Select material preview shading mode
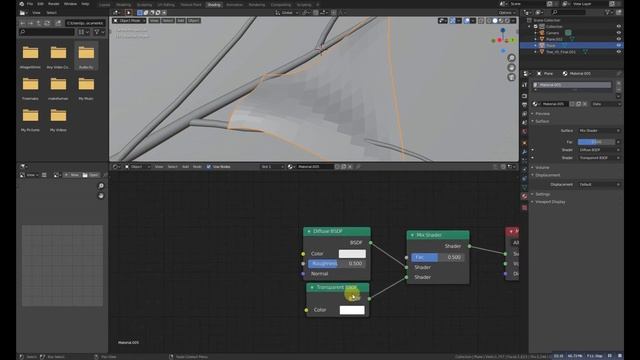 tap(501, 20)
